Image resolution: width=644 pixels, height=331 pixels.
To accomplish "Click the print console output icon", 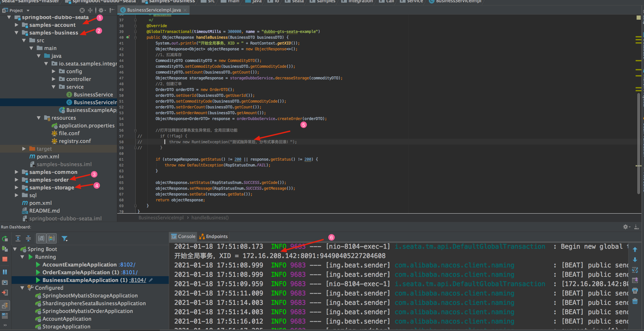I will [x=635, y=291].
